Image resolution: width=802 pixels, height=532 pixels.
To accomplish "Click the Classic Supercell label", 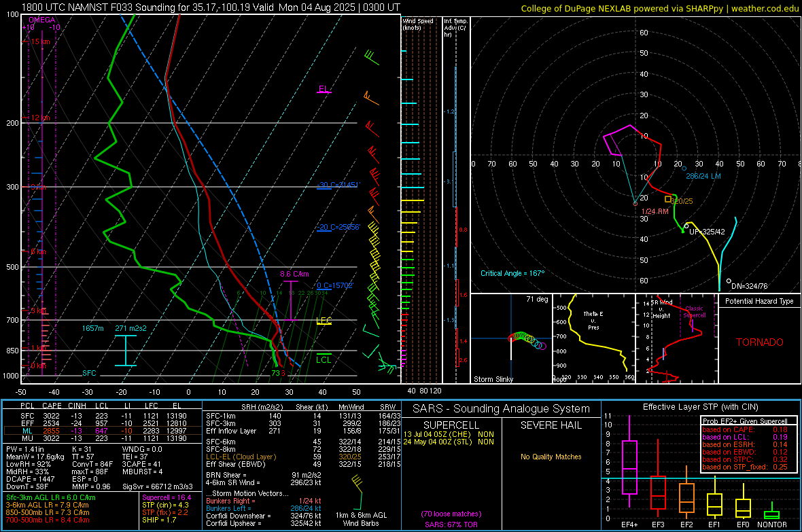I will click(x=695, y=312).
